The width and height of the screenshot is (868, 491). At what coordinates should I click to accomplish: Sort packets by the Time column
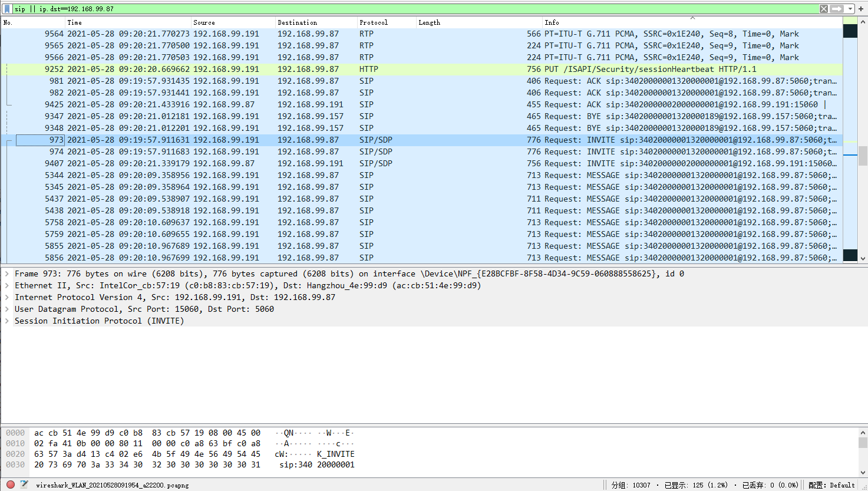[x=127, y=22]
